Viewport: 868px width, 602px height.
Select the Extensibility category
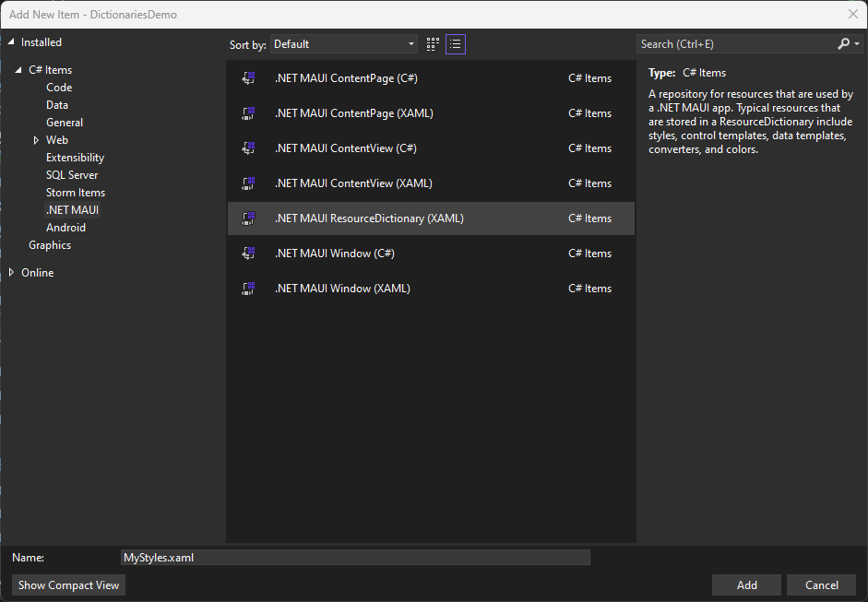point(76,158)
